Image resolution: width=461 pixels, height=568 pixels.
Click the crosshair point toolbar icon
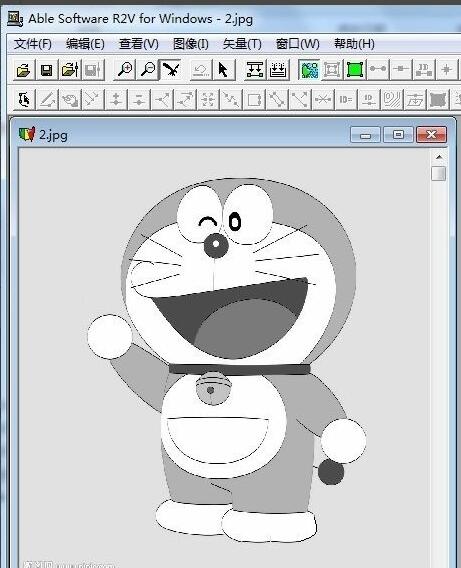[446, 70]
